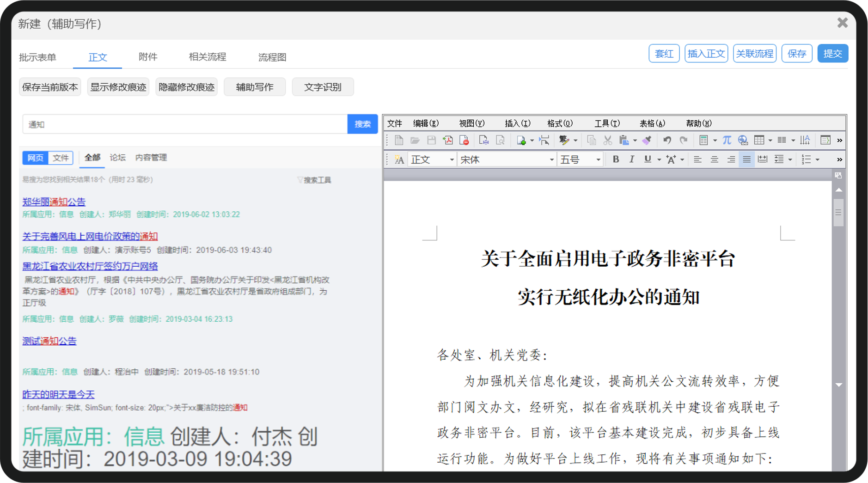Click the vertical scrollbar thumb in editor
868x483 pixels.
click(x=838, y=213)
